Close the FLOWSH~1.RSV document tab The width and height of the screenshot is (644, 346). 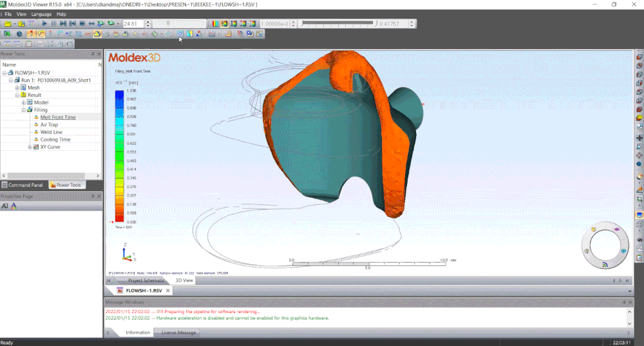(x=167, y=291)
